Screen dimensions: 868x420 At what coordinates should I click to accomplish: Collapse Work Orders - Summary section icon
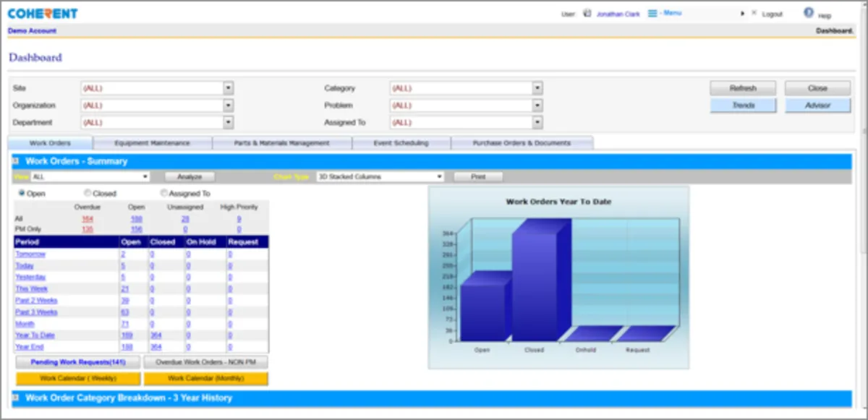click(x=15, y=161)
